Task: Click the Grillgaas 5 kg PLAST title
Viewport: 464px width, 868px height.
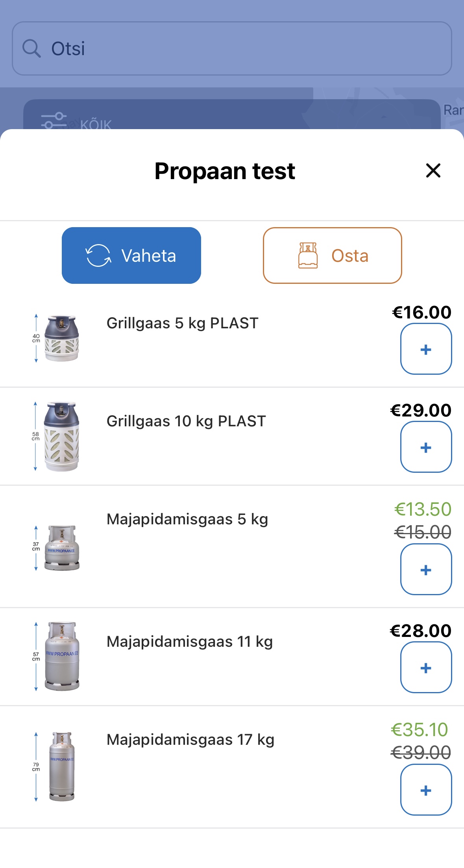Action: 182,323
